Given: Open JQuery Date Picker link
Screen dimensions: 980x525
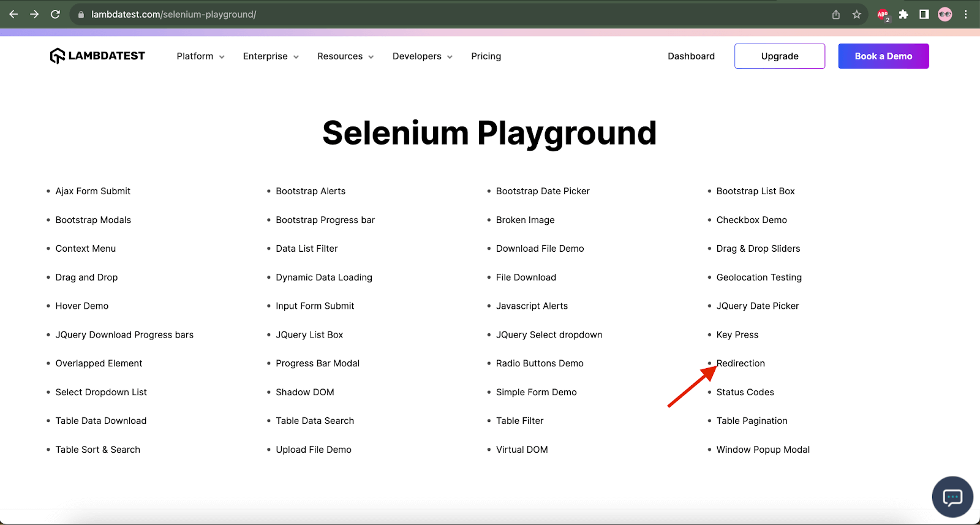Looking at the screenshot, I should [x=758, y=306].
